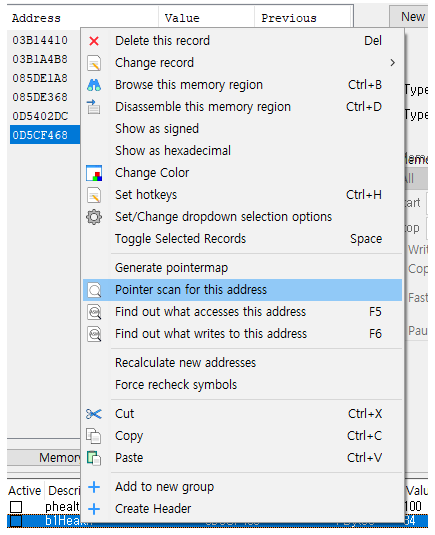Select address 03B1A4B8 in results

click(x=40, y=59)
